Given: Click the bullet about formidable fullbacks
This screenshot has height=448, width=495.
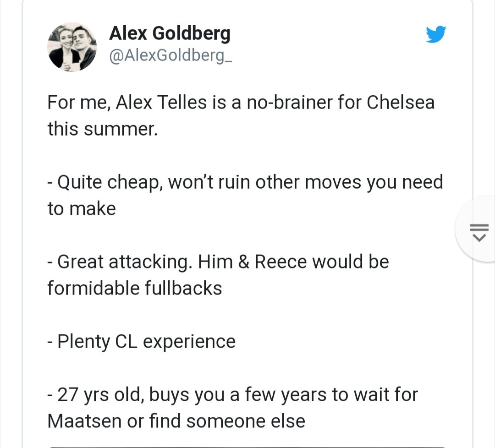Looking at the screenshot, I should [218, 274].
